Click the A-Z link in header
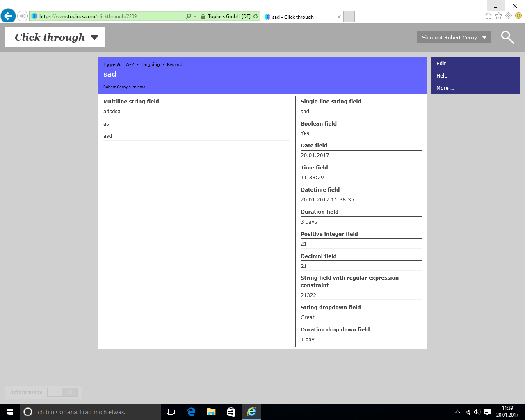Image resolution: width=525 pixels, height=420 pixels. [130, 64]
